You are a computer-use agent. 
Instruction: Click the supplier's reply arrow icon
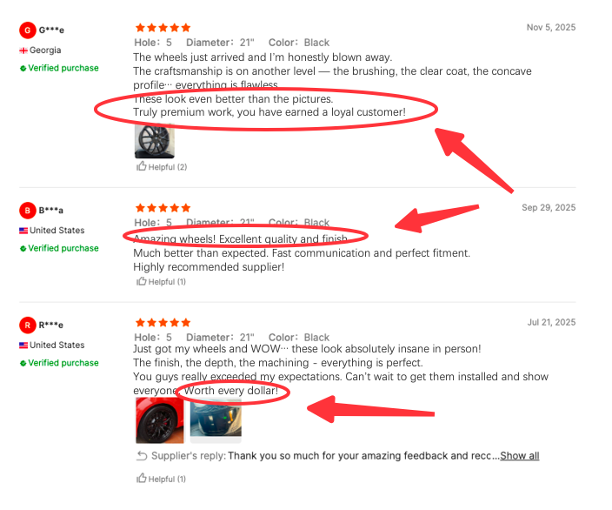[x=142, y=456]
